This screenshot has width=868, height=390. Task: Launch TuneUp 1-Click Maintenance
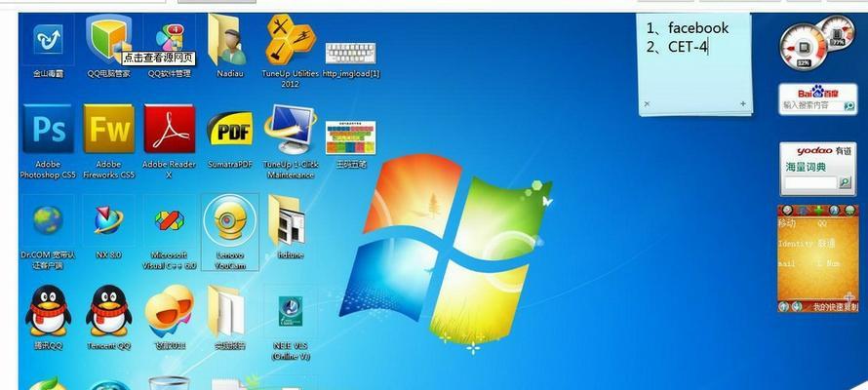point(290,129)
